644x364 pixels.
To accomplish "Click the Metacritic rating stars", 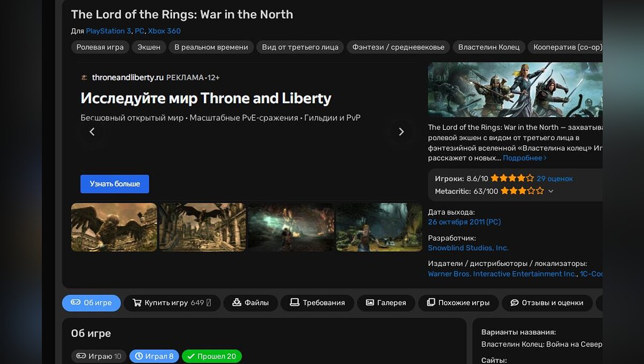I will (522, 191).
